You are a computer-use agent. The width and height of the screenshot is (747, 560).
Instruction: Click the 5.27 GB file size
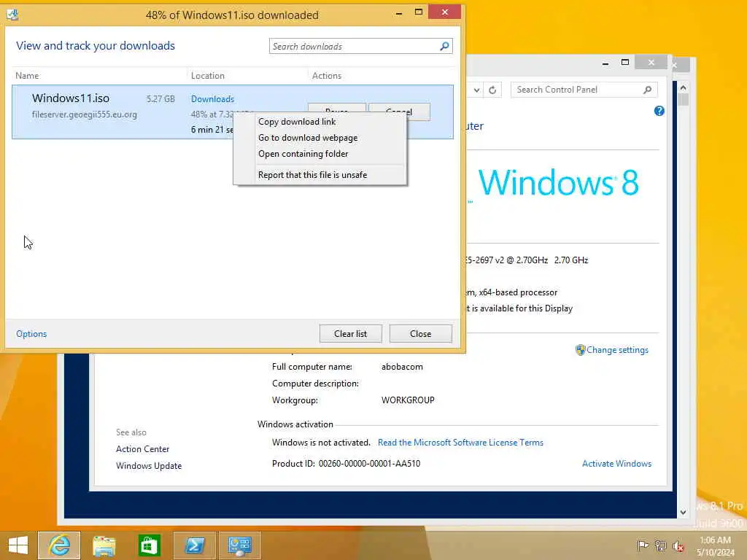(x=160, y=99)
